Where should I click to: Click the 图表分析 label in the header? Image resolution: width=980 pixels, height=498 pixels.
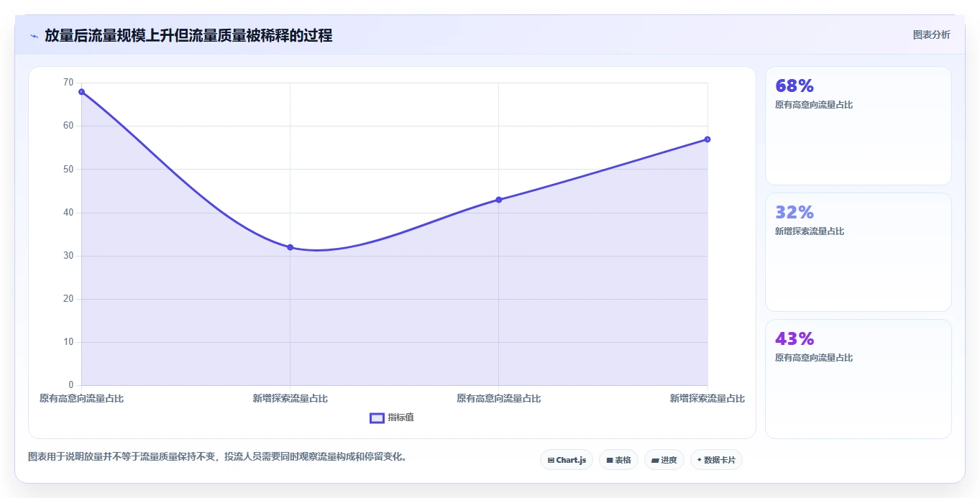click(931, 35)
